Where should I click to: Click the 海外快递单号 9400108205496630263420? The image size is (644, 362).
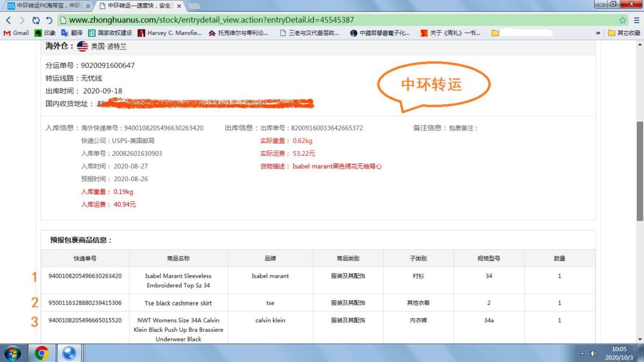pos(142,128)
